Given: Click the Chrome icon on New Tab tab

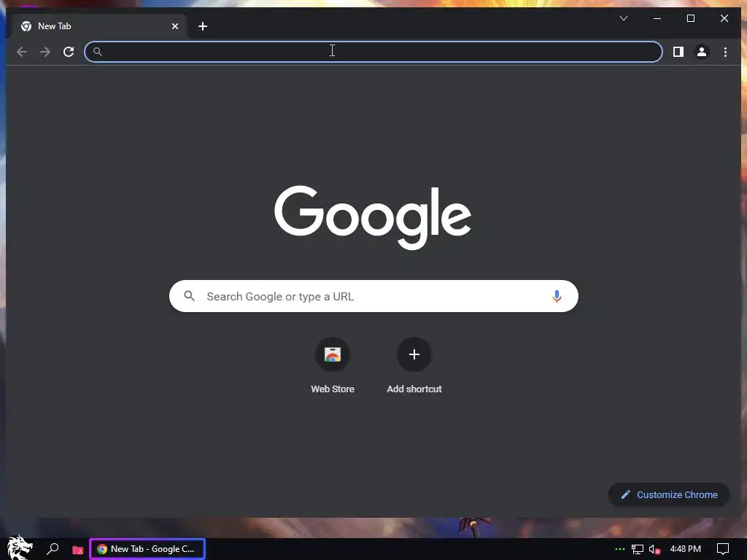Looking at the screenshot, I should tap(26, 26).
